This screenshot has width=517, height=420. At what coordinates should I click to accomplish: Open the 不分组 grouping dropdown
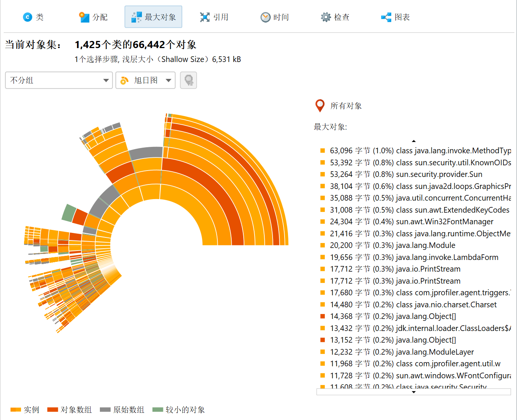[x=59, y=80]
